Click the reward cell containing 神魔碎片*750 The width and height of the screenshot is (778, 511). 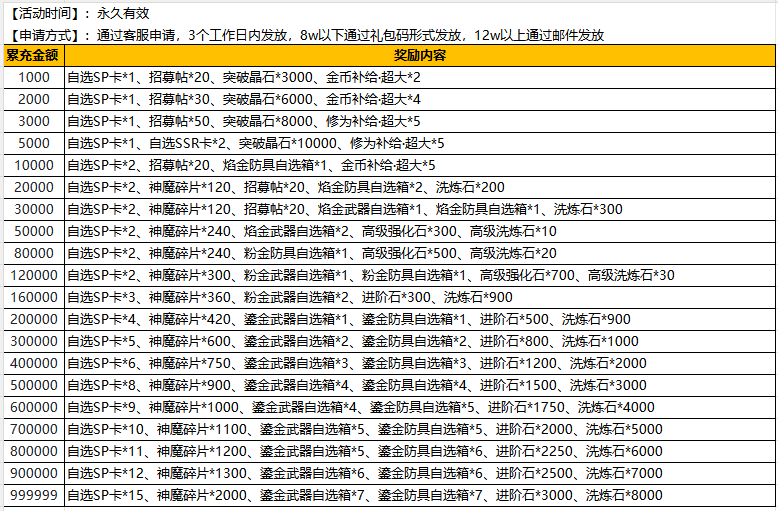(419, 363)
